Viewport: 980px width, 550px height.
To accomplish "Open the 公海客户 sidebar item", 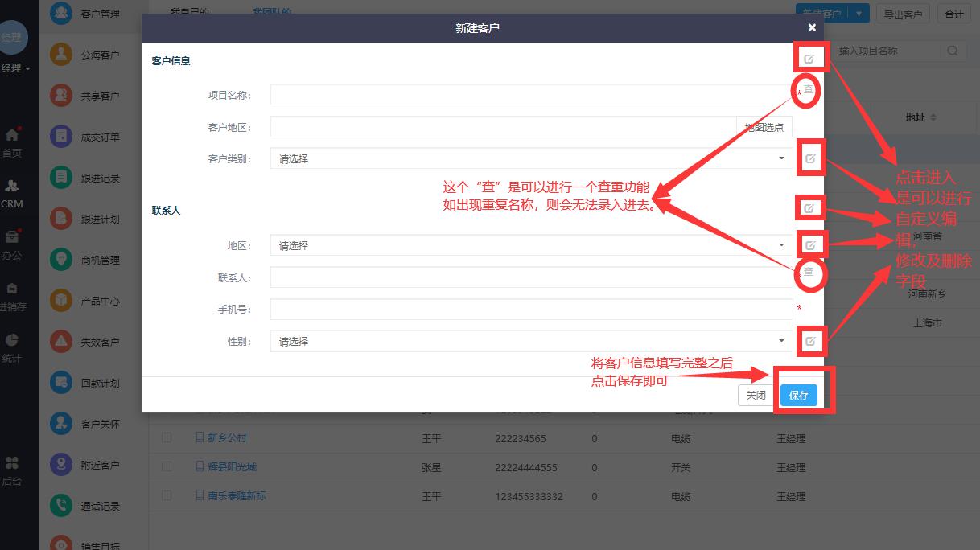I will point(85,55).
